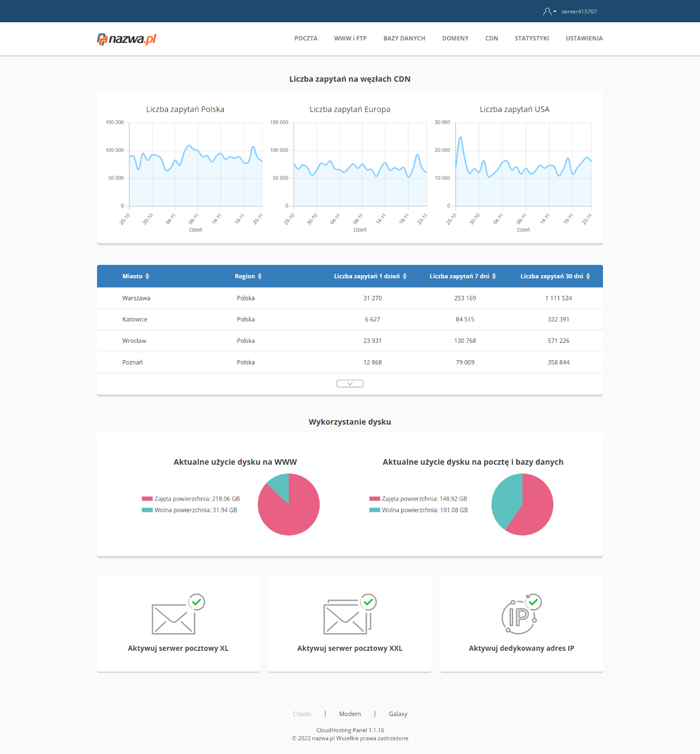
Task: Click value 79 009 in Poznań row
Action: click(x=465, y=362)
